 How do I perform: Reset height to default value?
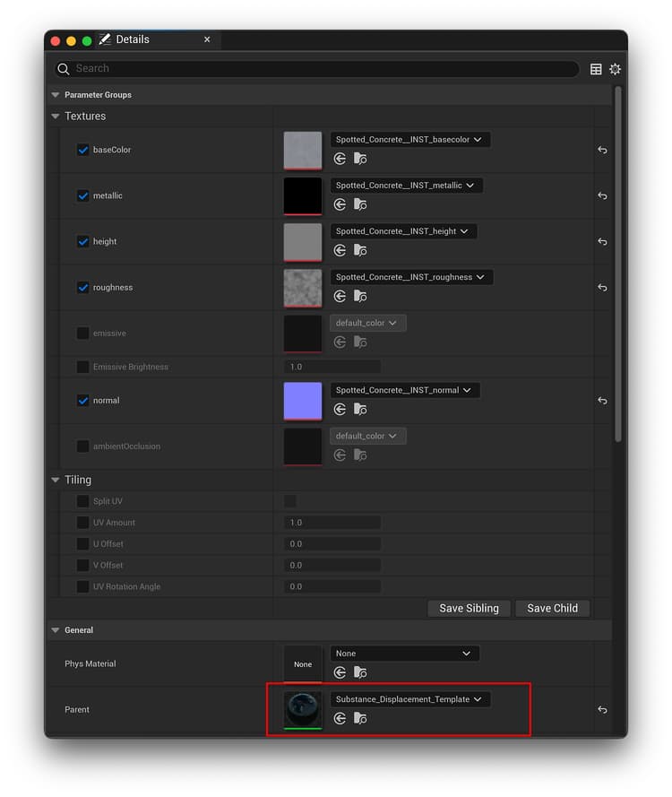(x=602, y=241)
